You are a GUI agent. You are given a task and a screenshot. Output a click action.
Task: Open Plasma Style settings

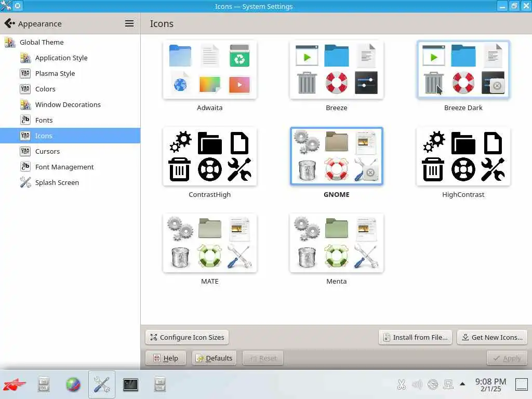[70, 74]
